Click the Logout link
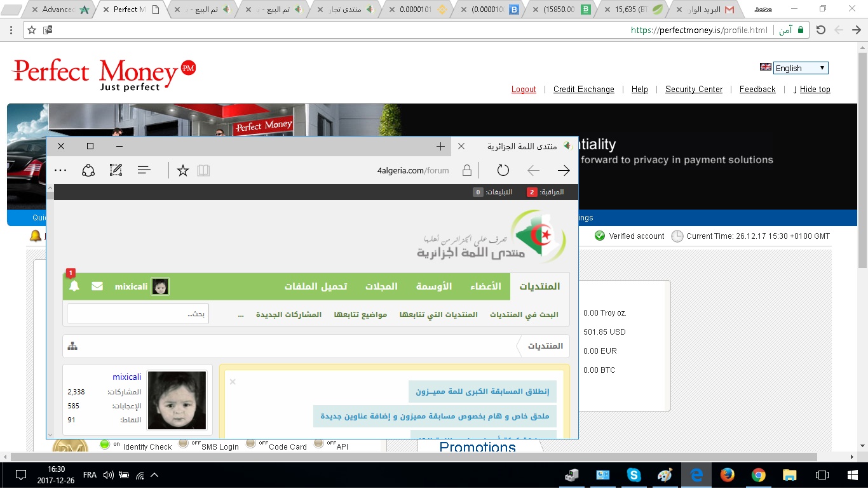 524,90
